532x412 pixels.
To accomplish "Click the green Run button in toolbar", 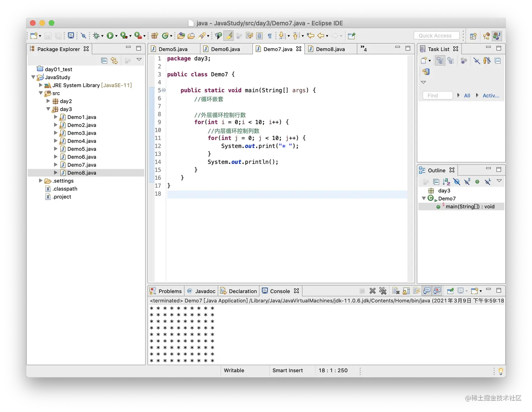I will pyautogui.click(x=110, y=36).
